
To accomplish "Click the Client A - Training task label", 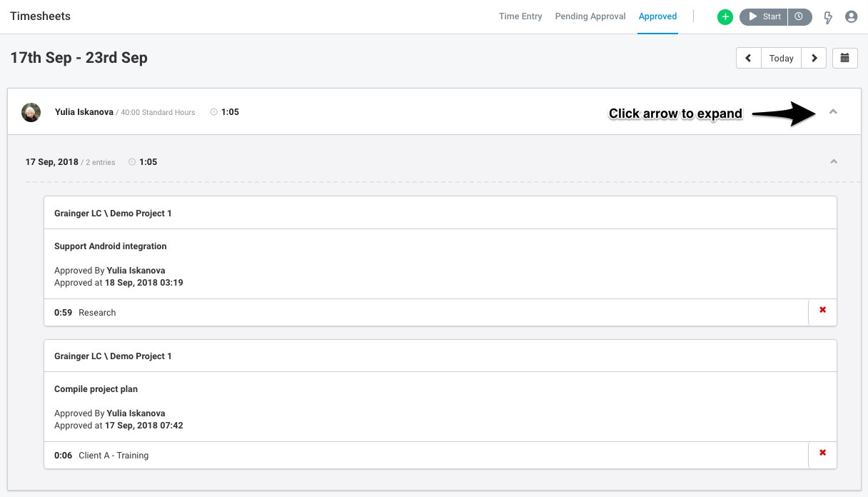I will click(x=113, y=456).
